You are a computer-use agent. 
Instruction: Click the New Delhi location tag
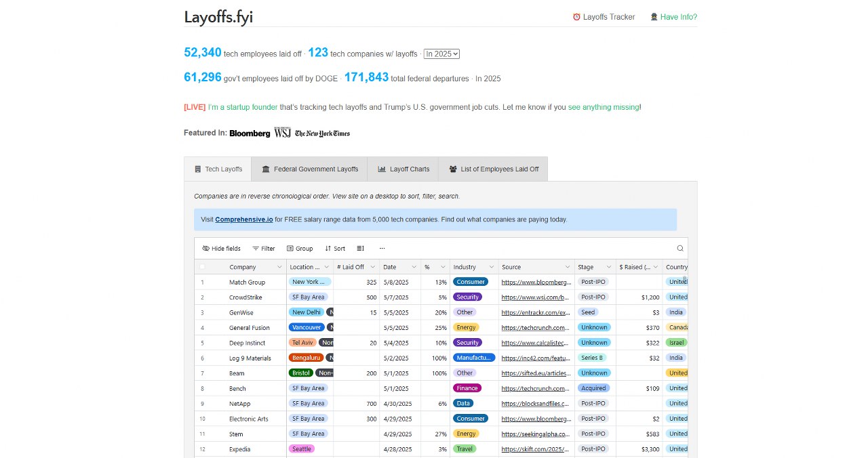307,312
